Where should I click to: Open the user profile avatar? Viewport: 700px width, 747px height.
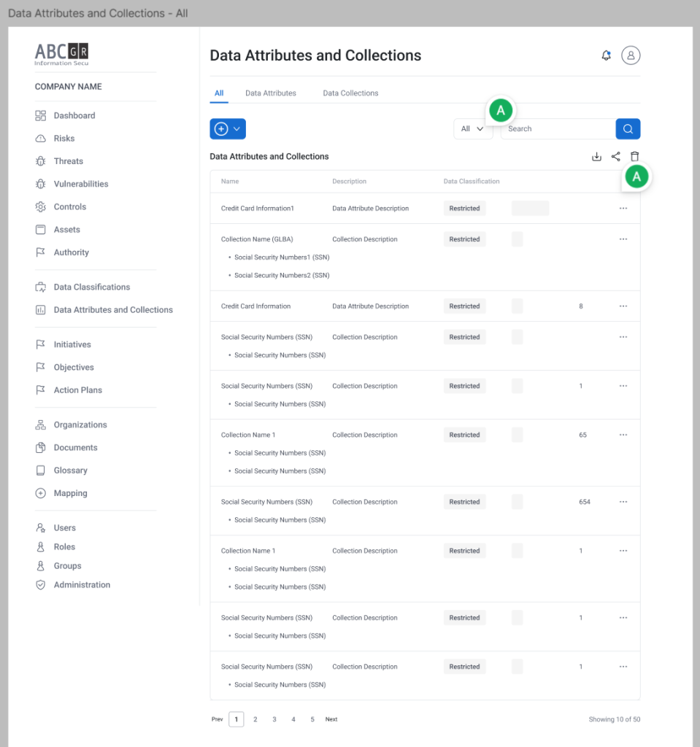[x=631, y=55]
